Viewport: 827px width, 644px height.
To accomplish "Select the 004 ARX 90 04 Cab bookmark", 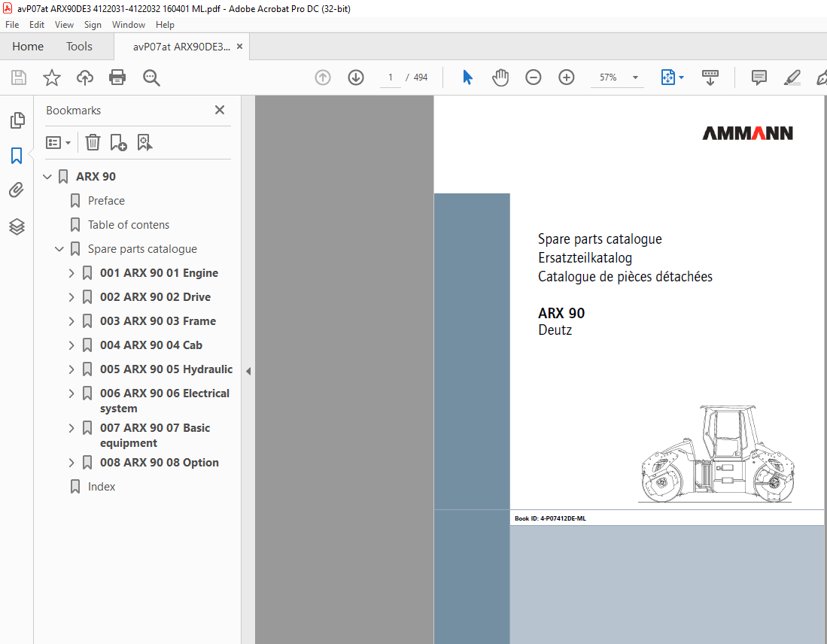I will pos(151,345).
